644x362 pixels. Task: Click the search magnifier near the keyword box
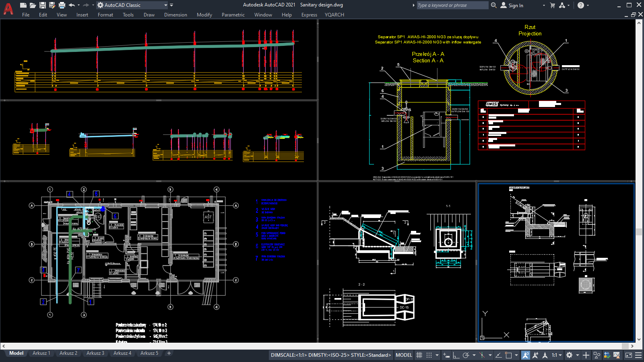tap(494, 5)
